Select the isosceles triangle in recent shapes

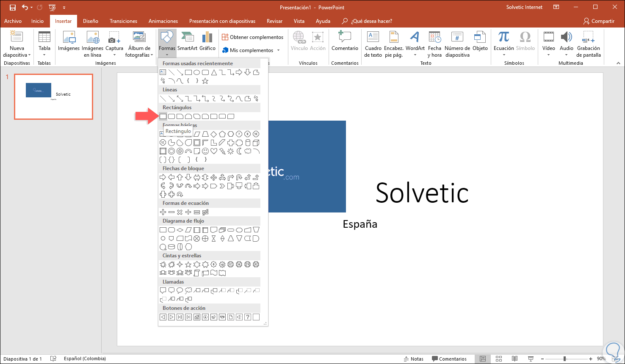[x=214, y=72]
